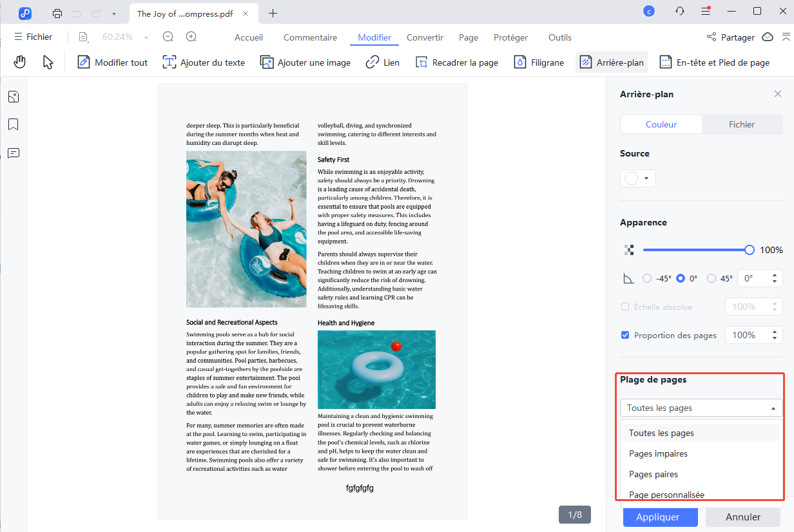Open the comments panel in the sidebar

pos(14,153)
